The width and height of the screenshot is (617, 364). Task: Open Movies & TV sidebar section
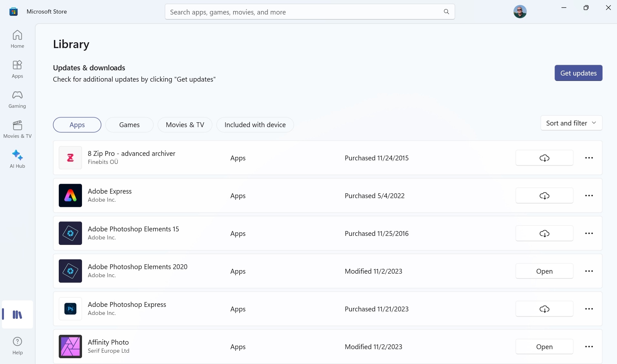pos(17,129)
